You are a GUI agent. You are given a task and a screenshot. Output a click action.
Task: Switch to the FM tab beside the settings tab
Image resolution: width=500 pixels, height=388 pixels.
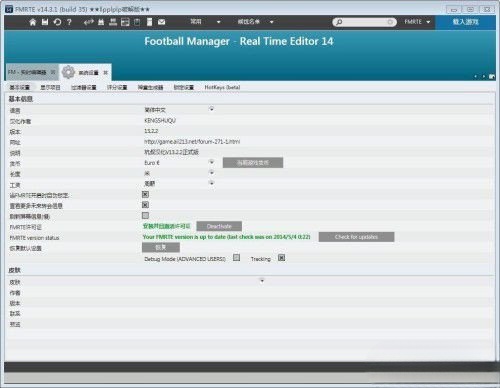[x=31, y=72]
